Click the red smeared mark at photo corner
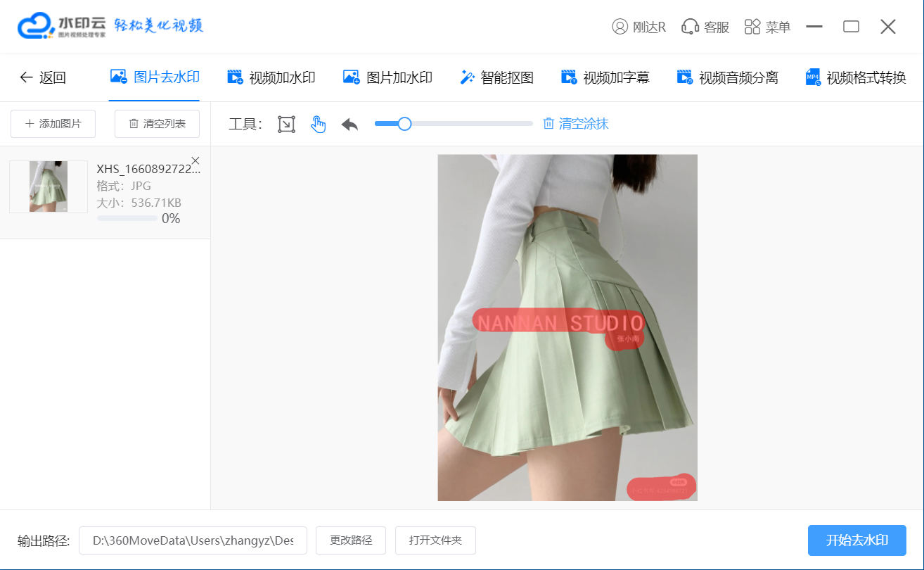The image size is (924, 570). 661,487
